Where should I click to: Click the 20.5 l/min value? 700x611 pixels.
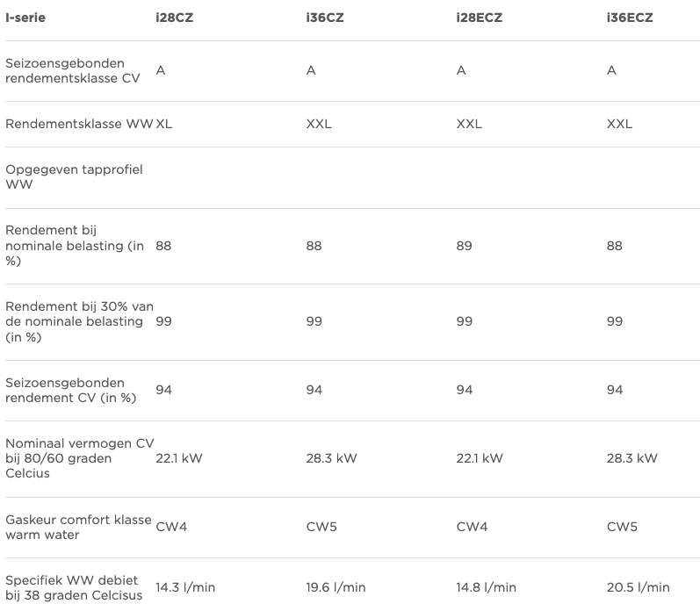click(638, 587)
